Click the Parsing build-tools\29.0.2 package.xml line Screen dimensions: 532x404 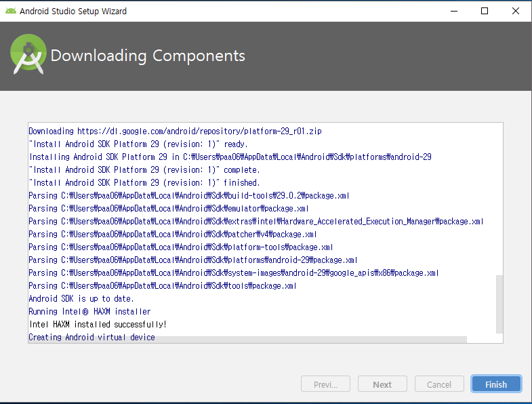click(189, 196)
